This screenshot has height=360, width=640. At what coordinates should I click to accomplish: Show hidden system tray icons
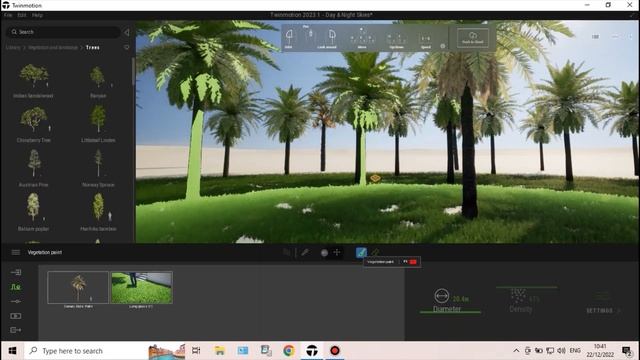(516, 351)
